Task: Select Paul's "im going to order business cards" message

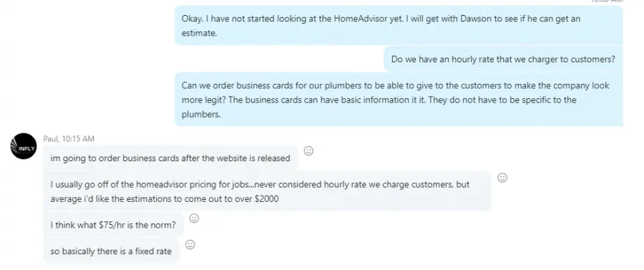Action: click(x=170, y=158)
